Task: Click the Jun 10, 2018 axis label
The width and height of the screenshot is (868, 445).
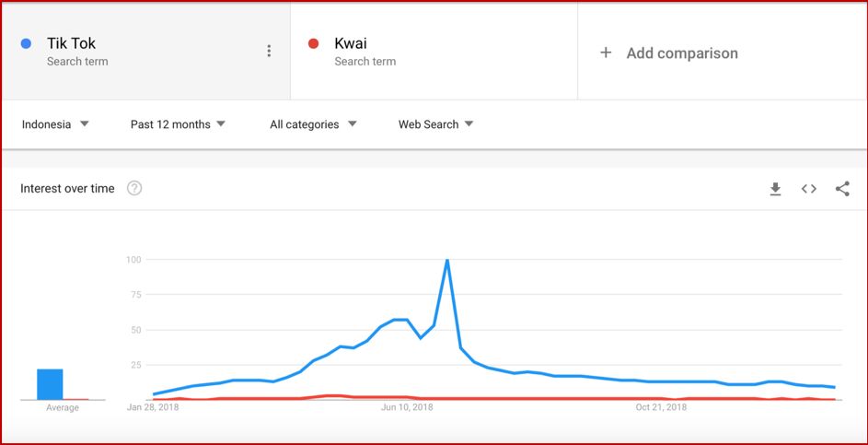Action: 407,407
